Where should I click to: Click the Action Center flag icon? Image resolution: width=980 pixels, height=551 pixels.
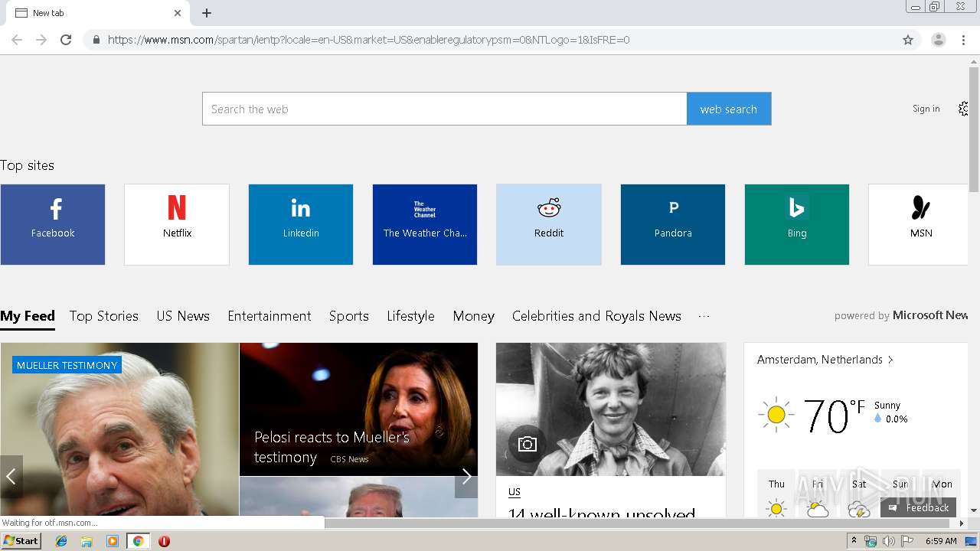[x=906, y=541]
